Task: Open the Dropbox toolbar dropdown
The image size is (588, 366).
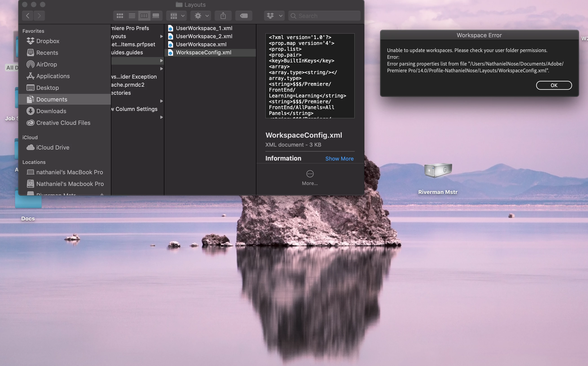Action: tap(274, 16)
